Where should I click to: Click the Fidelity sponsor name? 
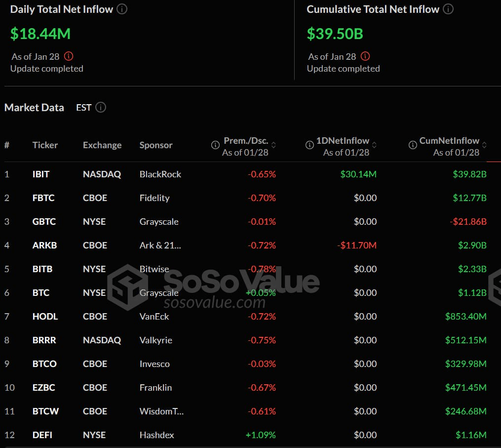tap(154, 198)
